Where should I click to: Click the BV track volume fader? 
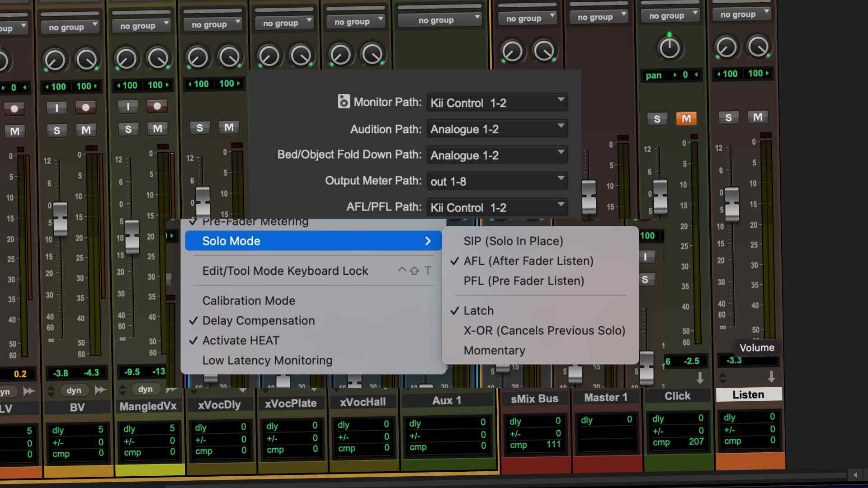click(60, 219)
